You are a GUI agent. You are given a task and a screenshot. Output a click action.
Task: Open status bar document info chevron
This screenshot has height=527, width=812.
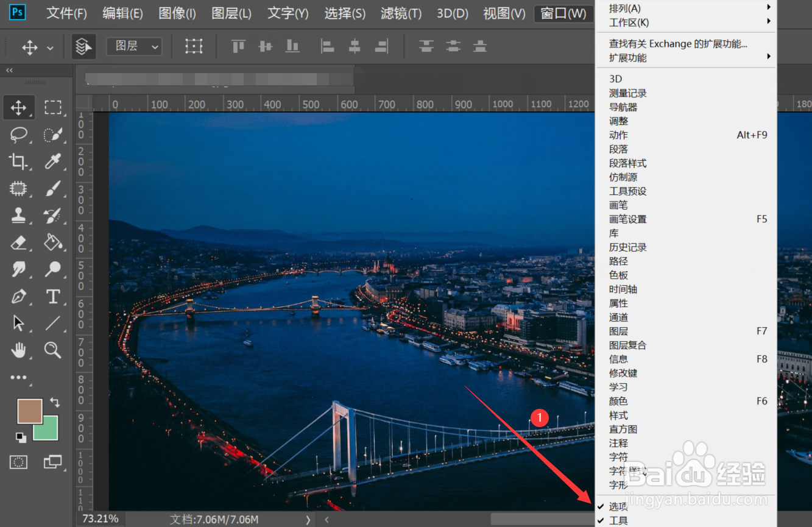(308, 520)
